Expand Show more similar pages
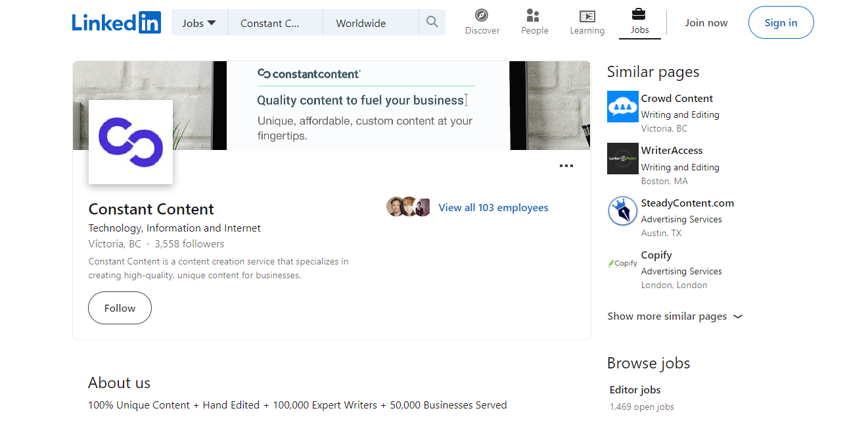 tap(675, 316)
